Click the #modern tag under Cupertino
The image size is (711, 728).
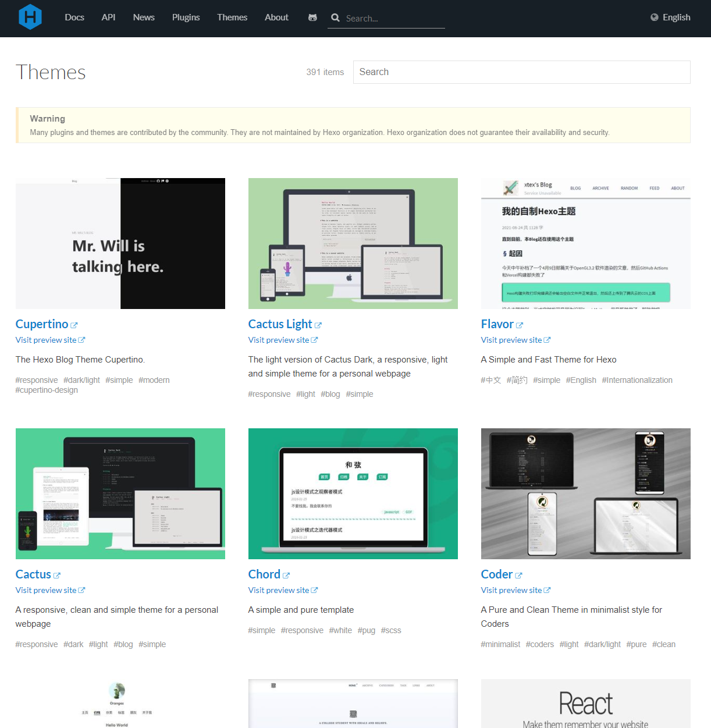click(x=154, y=380)
